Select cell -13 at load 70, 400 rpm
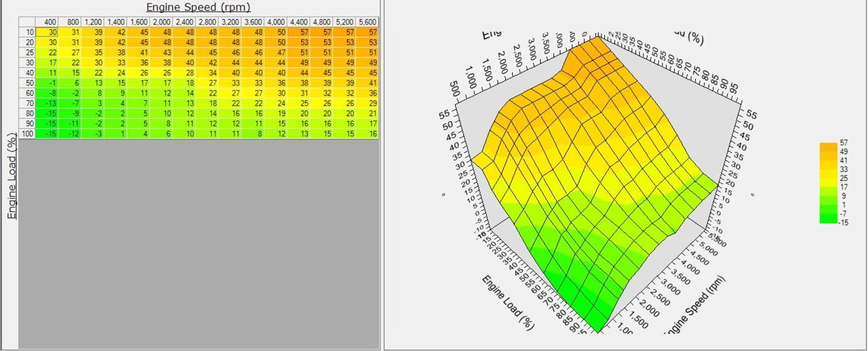The width and height of the screenshot is (868, 351). (47, 103)
